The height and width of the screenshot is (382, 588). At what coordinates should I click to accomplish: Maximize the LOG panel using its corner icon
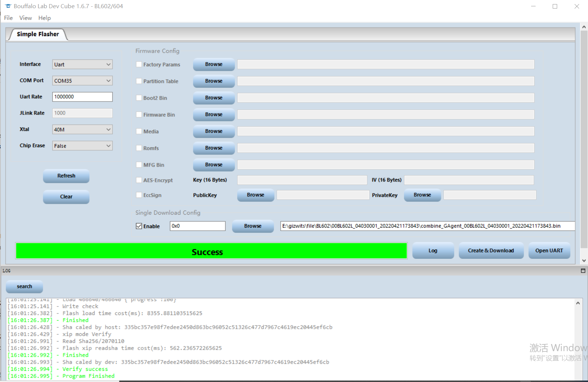pos(583,271)
